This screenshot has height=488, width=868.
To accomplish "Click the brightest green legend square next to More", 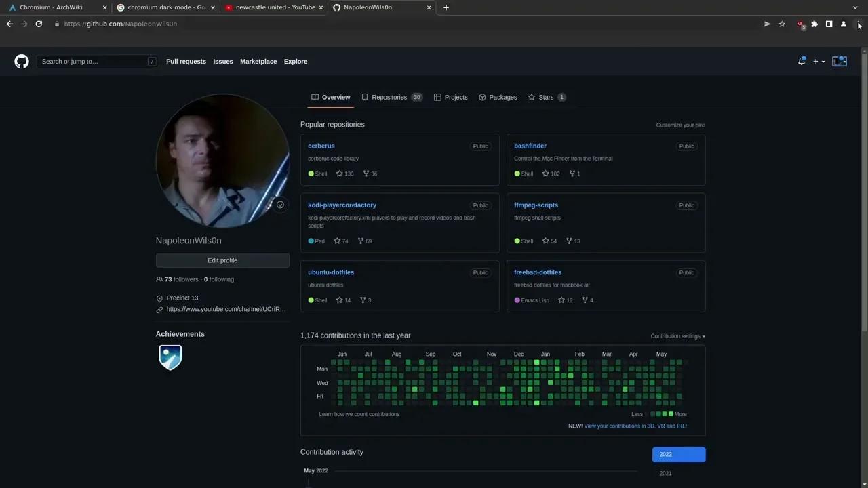I will pyautogui.click(x=671, y=414).
